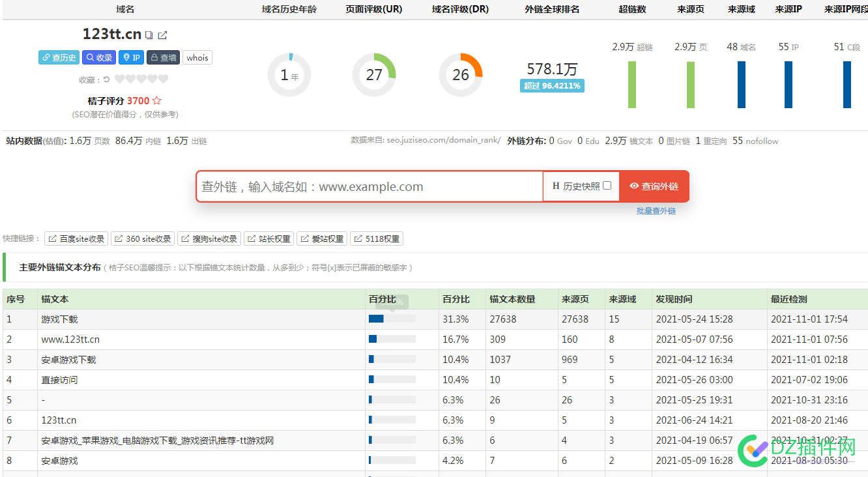This screenshot has height=477, width=868.
Task: Click the IP lookup button
Action: (131, 57)
